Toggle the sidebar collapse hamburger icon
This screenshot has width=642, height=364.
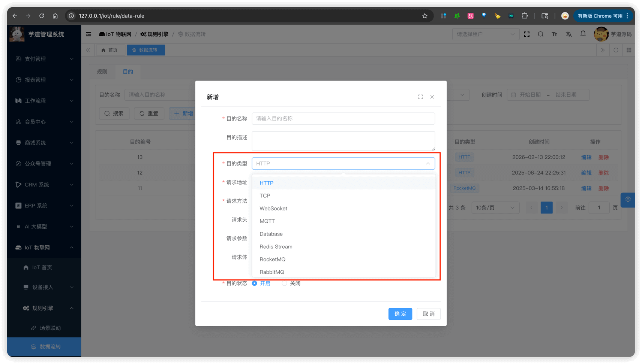(x=88, y=34)
